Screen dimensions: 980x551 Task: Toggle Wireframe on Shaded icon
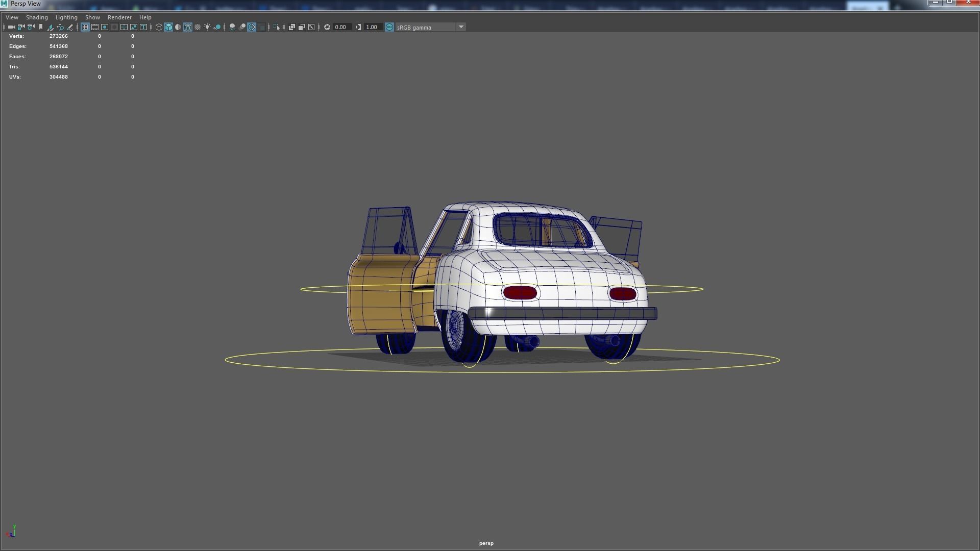[188, 27]
